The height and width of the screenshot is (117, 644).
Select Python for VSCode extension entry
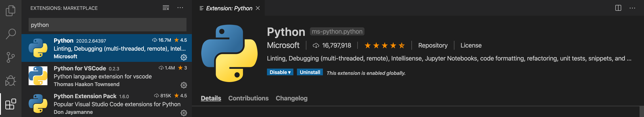pos(106,76)
